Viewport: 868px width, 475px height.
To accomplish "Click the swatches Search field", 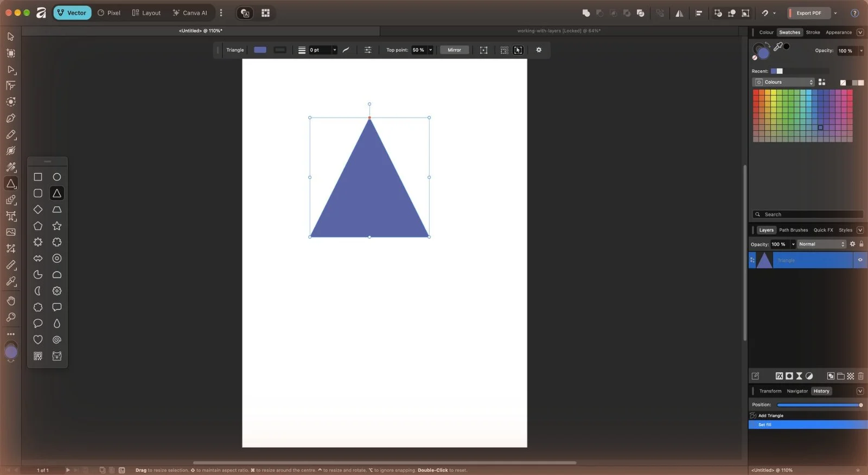I will click(808, 214).
